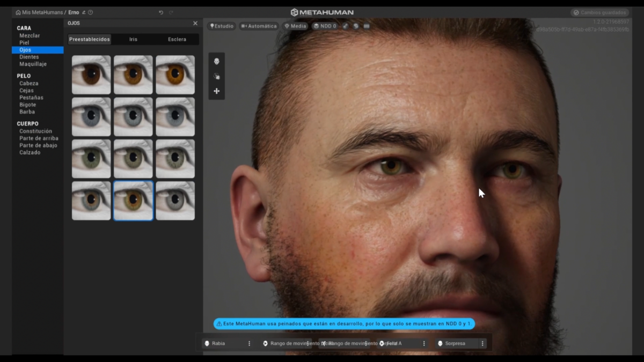The height and width of the screenshot is (362, 644).
Task: Open options menu for Sorpresa
Action: tap(482, 343)
